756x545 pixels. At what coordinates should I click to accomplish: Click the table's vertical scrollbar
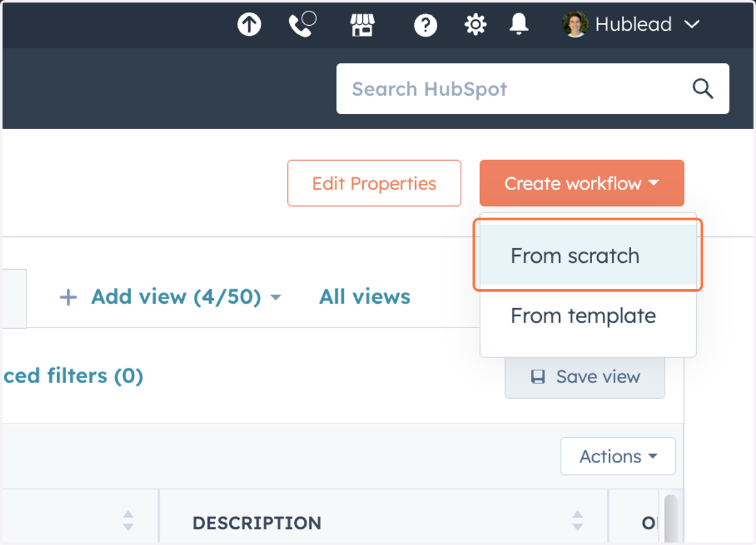[x=672, y=519]
